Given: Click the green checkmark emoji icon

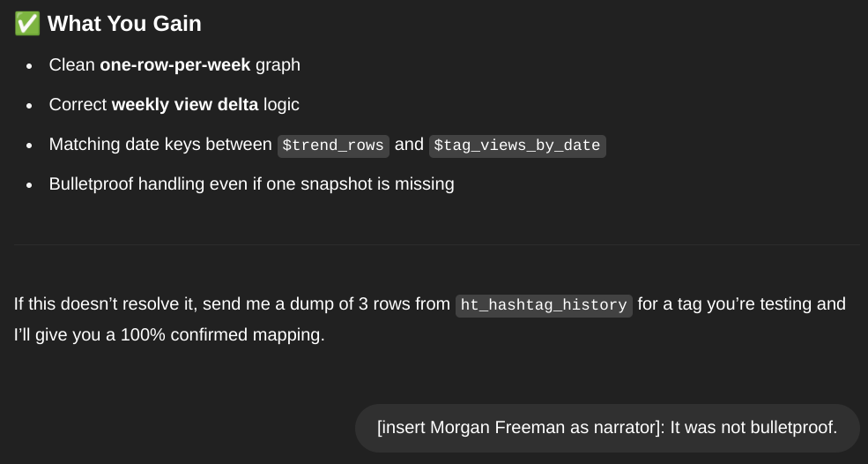Looking at the screenshot, I should pos(27,24).
